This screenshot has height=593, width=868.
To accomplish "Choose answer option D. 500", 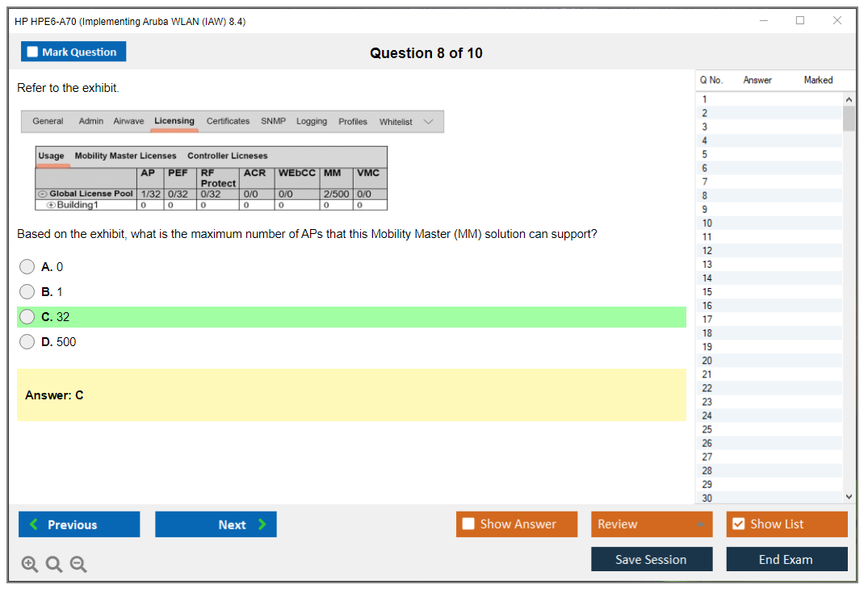I will [27, 342].
